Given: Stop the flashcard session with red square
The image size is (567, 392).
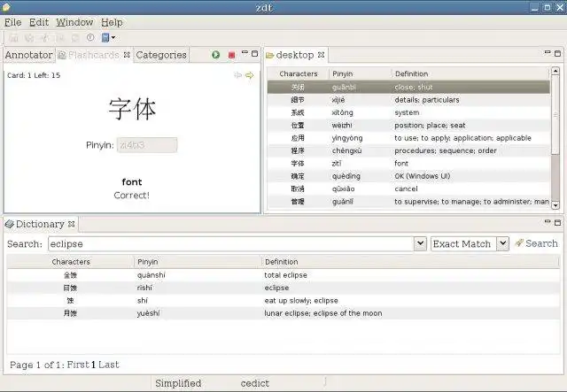Looking at the screenshot, I should 231,55.
